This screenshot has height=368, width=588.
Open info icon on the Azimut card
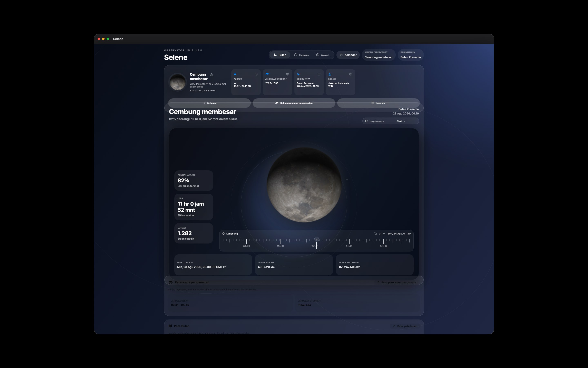click(256, 74)
